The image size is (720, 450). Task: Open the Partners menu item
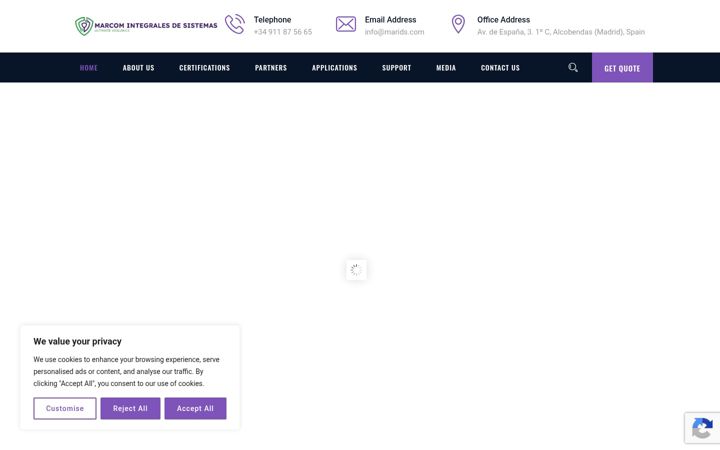271,68
